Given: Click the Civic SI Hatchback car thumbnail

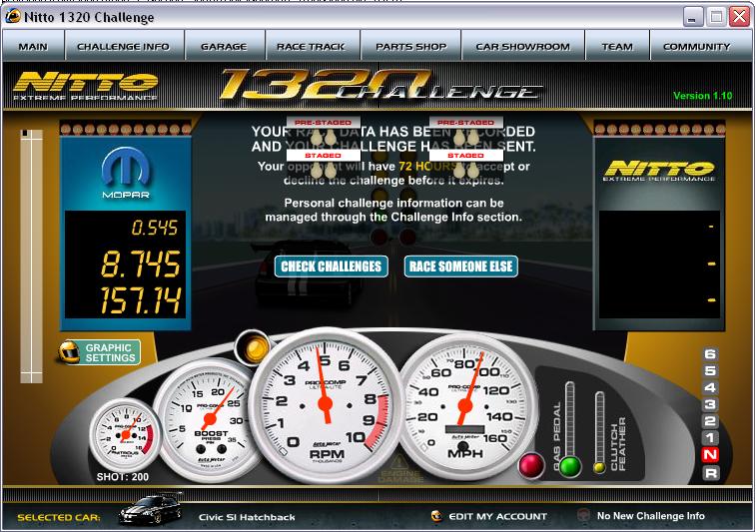Looking at the screenshot, I should (x=151, y=512).
